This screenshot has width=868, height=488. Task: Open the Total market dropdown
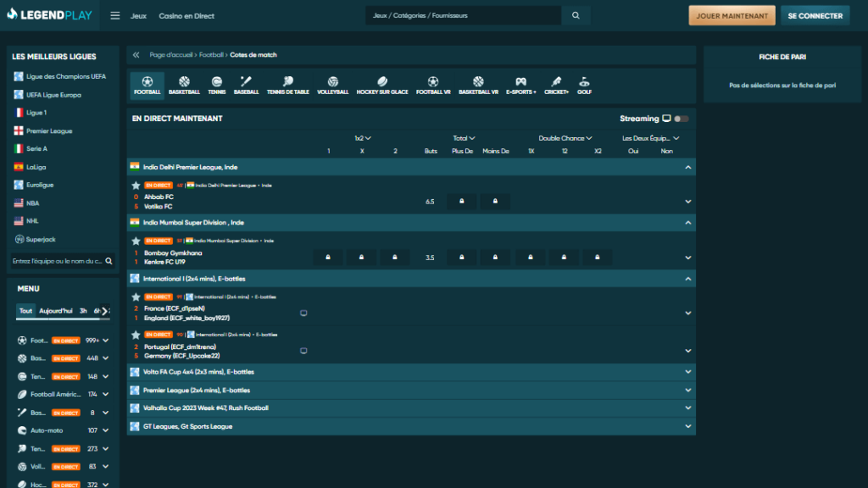[464, 138]
